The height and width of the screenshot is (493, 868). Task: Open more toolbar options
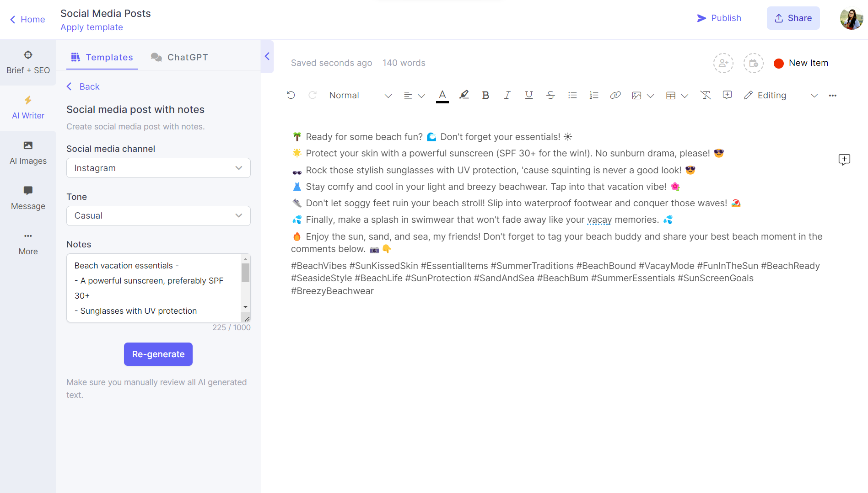(833, 96)
